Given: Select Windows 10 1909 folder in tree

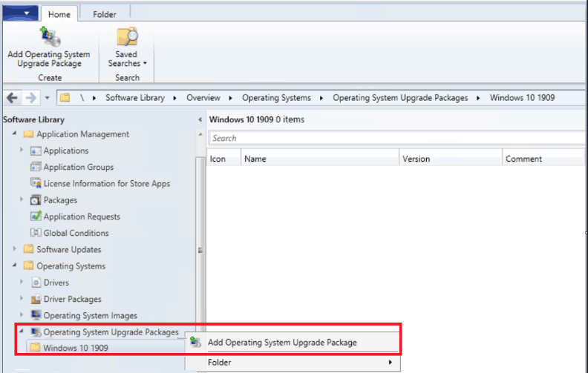Looking at the screenshot, I should pos(69,348).
